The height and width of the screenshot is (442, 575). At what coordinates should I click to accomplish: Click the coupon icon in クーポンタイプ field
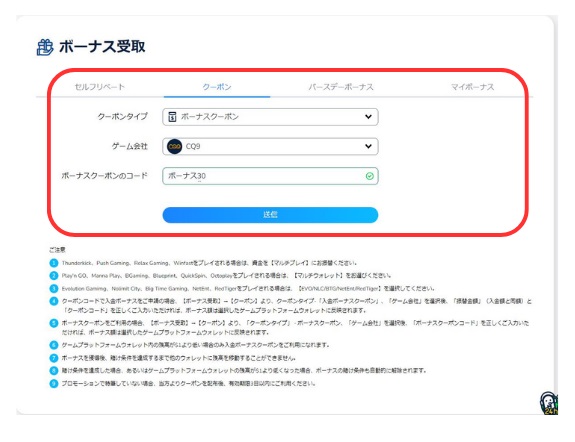pyautogui.click(x=172, y=117)
